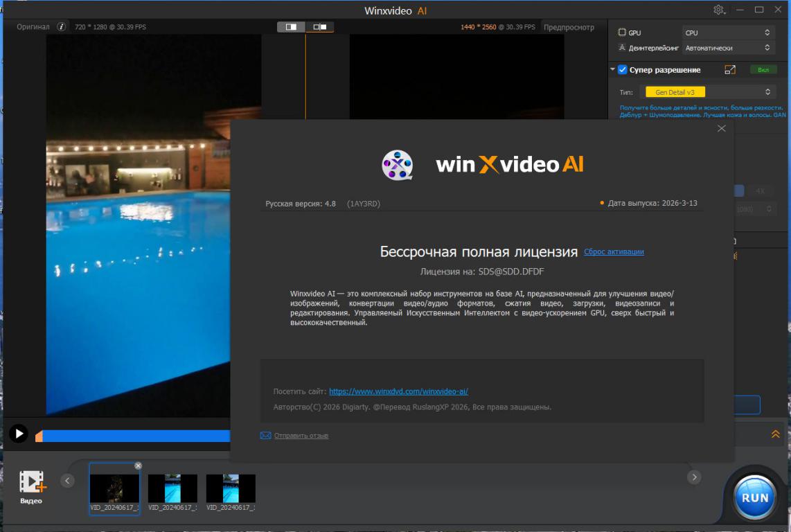Click the blue RUN button
This screenshot has width=791, height=532.
(754, 497)
